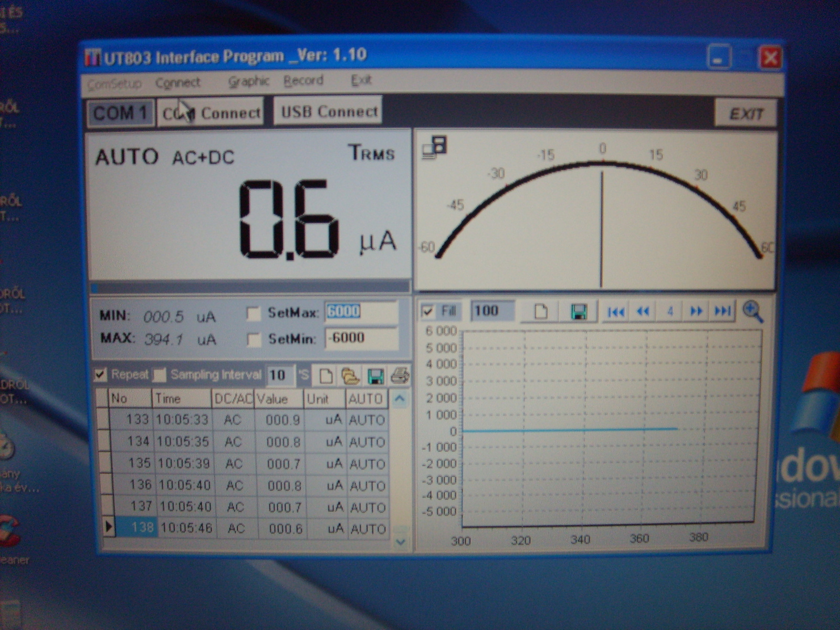The height and width of the screenshot is (630, 840).
Task: Click the No column header
Action: pos(130,398)
